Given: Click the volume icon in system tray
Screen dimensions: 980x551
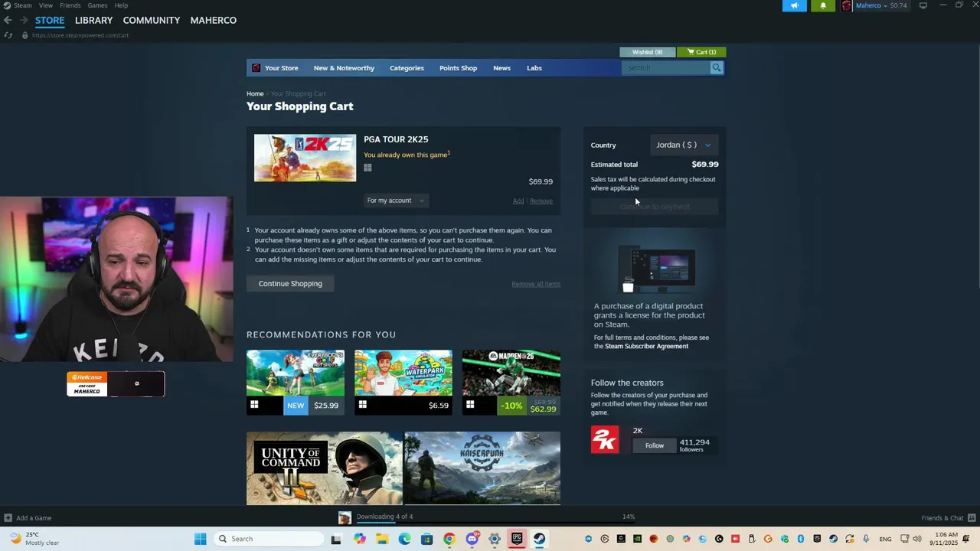Looking at the screenshot, I should coord(916,539).
